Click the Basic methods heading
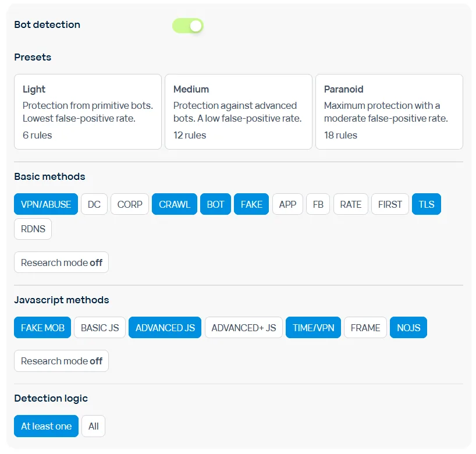The height and width of the screenshot is (454, 476). click(50, 176)
